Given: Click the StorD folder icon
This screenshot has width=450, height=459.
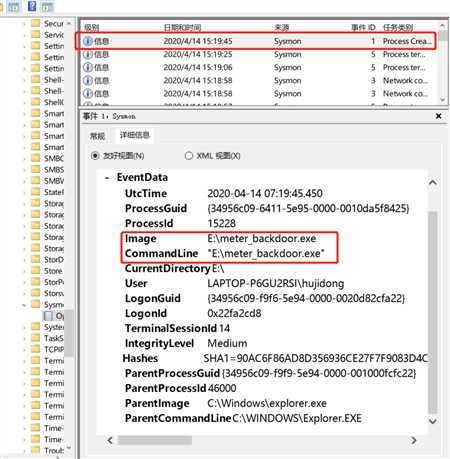Looking at the screenshot, I should (x=35, y=259).
